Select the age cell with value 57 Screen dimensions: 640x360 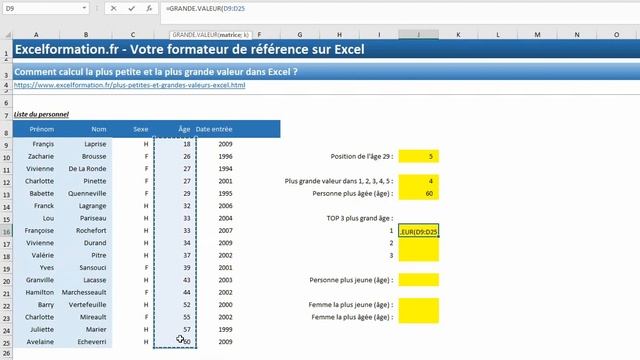175,329
